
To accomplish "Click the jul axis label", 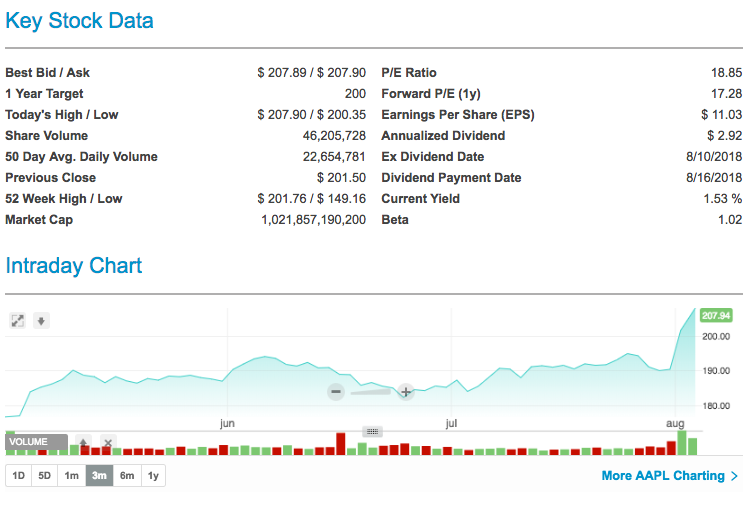I will (451, 423).
